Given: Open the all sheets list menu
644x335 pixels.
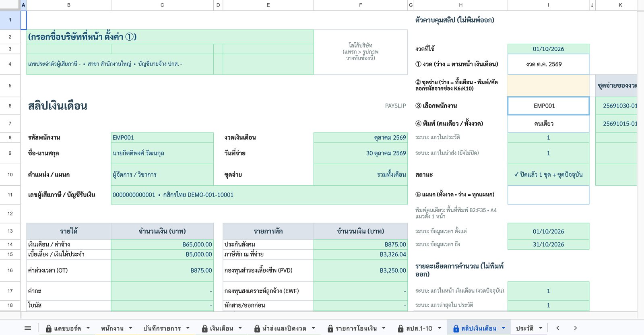Looking at the screenshot, I should point(28,328).
